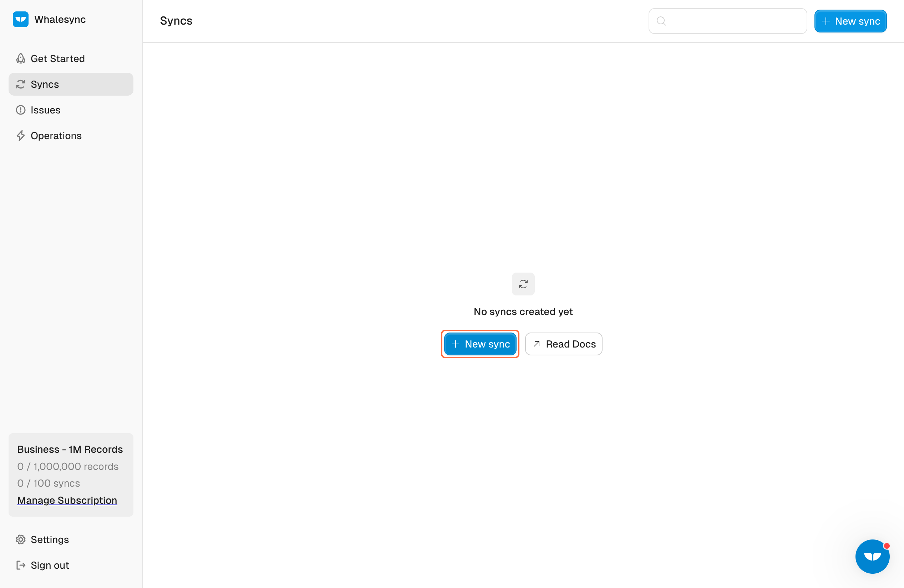904x588 pixels.
Task: Click the Settings gear icon
Action: tap(20, 539)
